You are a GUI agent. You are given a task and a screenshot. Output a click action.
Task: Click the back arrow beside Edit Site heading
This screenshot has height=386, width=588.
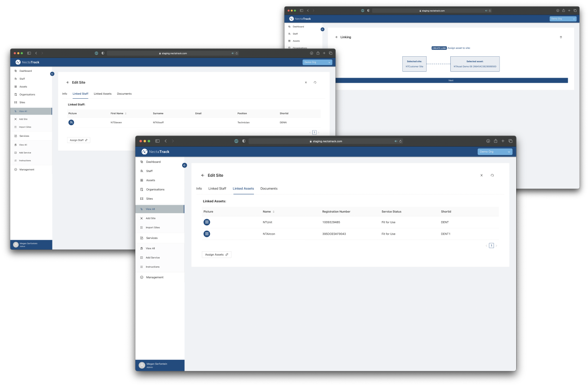(x=203, y=175)
